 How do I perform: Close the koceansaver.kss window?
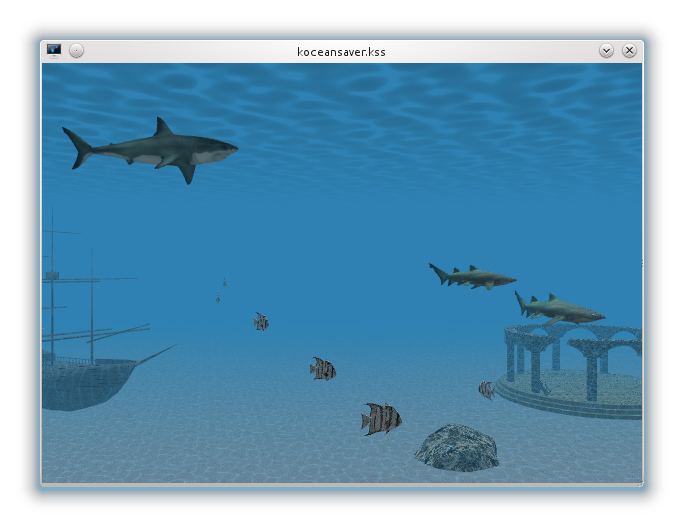(x=629, y=51)
